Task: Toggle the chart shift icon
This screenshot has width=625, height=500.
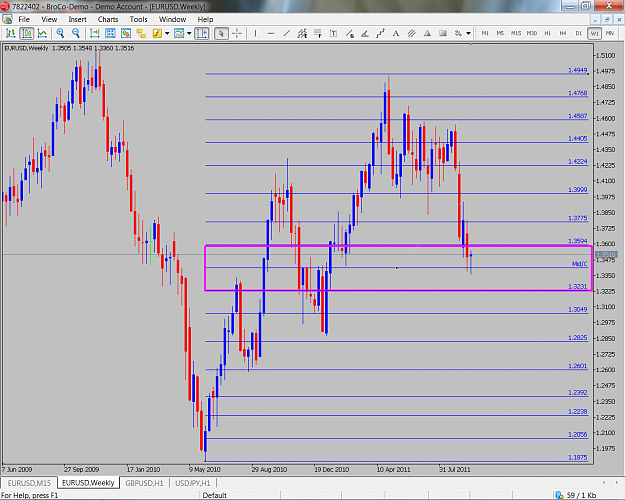Action: tap(202, 33)
